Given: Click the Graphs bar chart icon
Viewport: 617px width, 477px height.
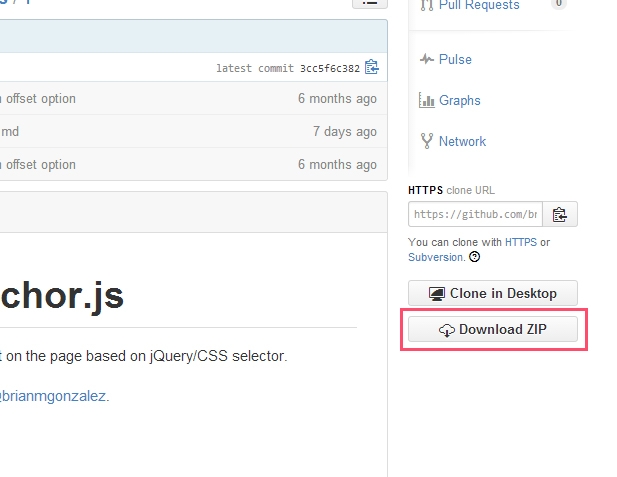Looking at the screenshot, I should [427, 100].
